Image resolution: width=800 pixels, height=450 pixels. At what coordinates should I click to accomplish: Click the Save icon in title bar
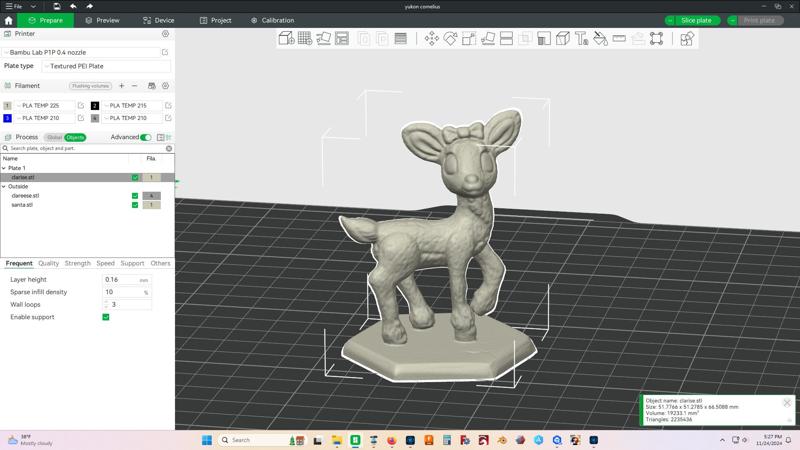pyautogui.click(x=57, y=6)
